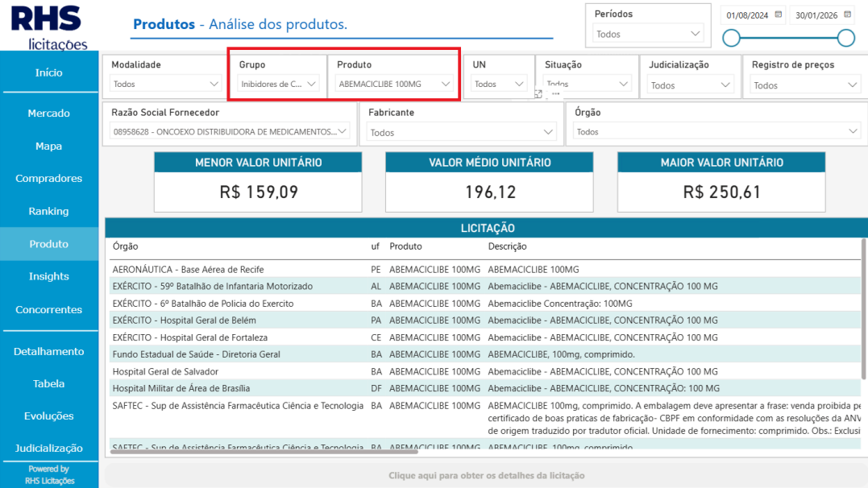The width and height of the screenshot is (868, 488).
Task: Go to the Concorrentes page
Action: 49,309
